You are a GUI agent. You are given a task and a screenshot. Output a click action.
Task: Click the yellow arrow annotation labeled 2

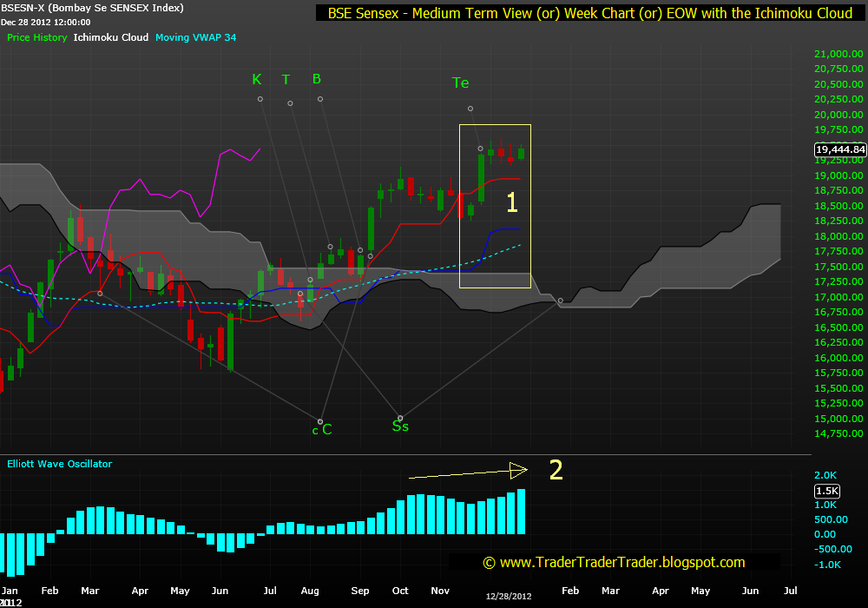click(469, 473)
